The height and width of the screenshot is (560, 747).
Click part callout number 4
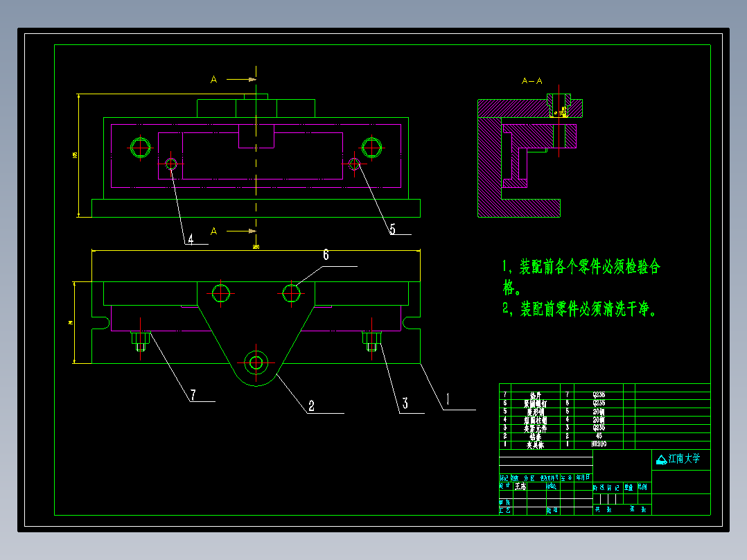[x=191, y=239]
